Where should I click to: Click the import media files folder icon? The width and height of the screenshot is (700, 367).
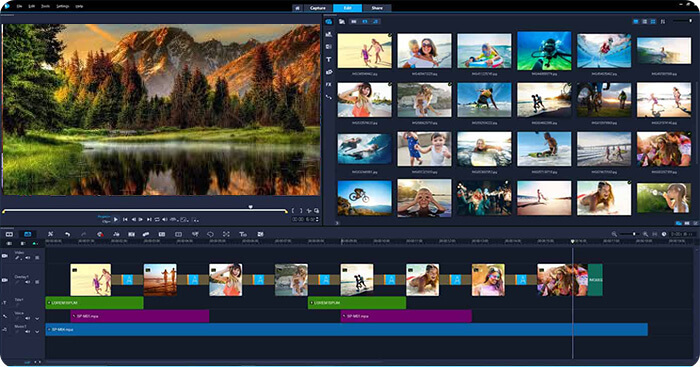click(x=342, y=21)
